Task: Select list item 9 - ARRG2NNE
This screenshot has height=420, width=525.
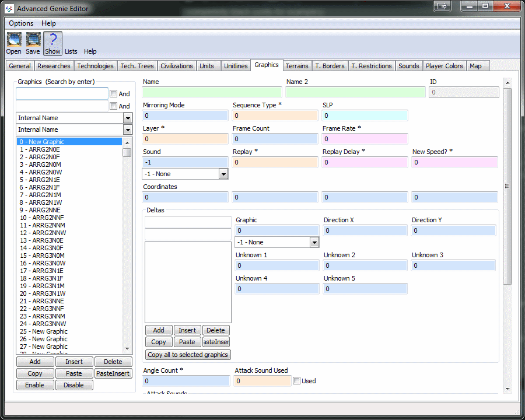Action: tap(69, 210)
